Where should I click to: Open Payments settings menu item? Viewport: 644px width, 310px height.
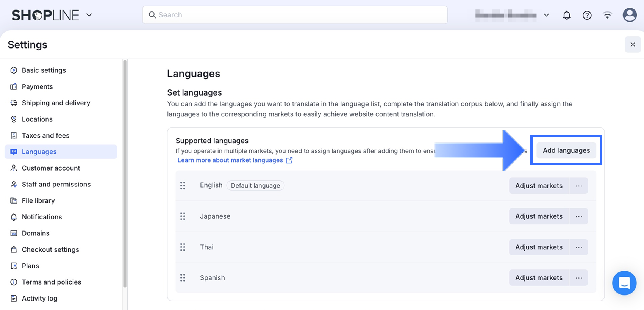[x=37, y=87]
